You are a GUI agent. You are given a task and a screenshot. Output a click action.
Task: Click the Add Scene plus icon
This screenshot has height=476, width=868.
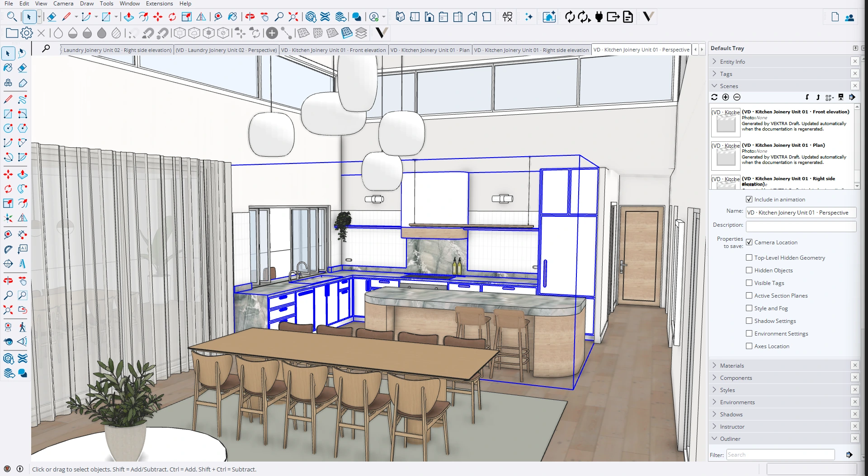point(726,97)
